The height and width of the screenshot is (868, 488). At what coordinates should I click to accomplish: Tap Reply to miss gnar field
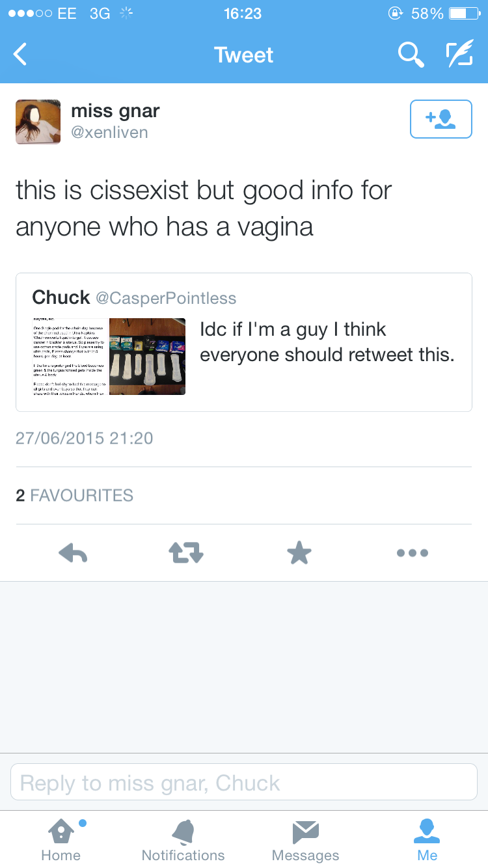point(244,782)
